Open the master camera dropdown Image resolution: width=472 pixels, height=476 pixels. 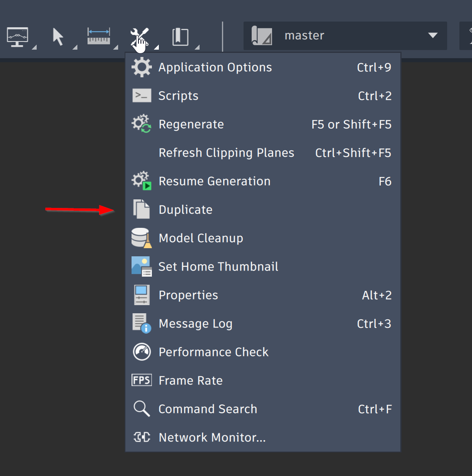click(432, 35)
